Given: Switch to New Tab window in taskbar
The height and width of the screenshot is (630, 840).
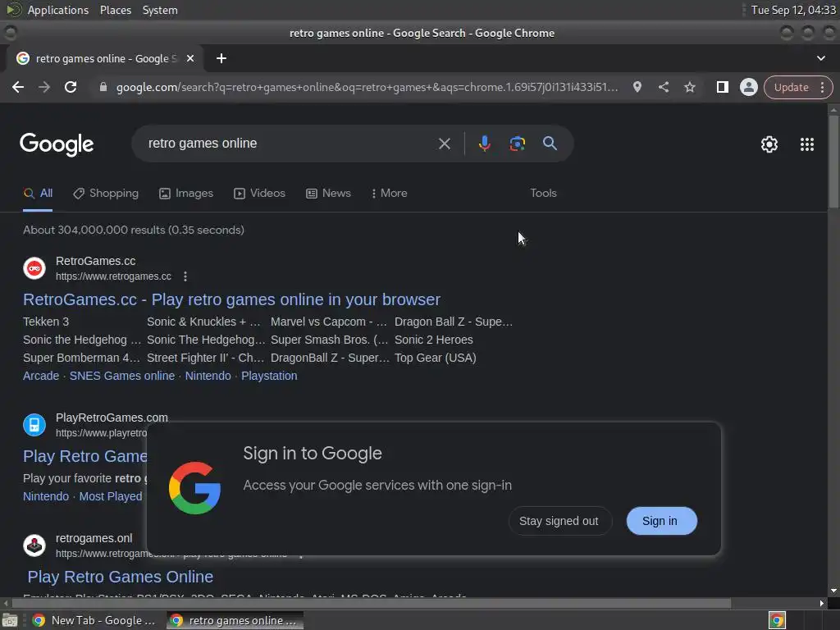Looking at the screenshot, I should tap(94, 620).
